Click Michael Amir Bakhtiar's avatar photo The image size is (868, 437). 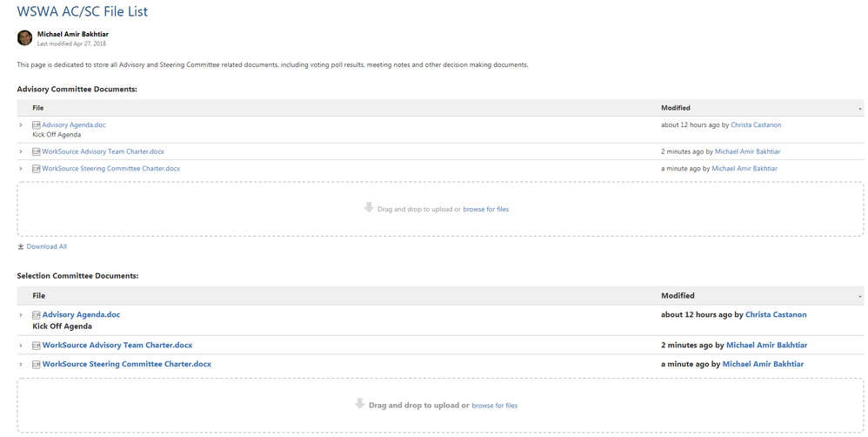tap(24, 37)
